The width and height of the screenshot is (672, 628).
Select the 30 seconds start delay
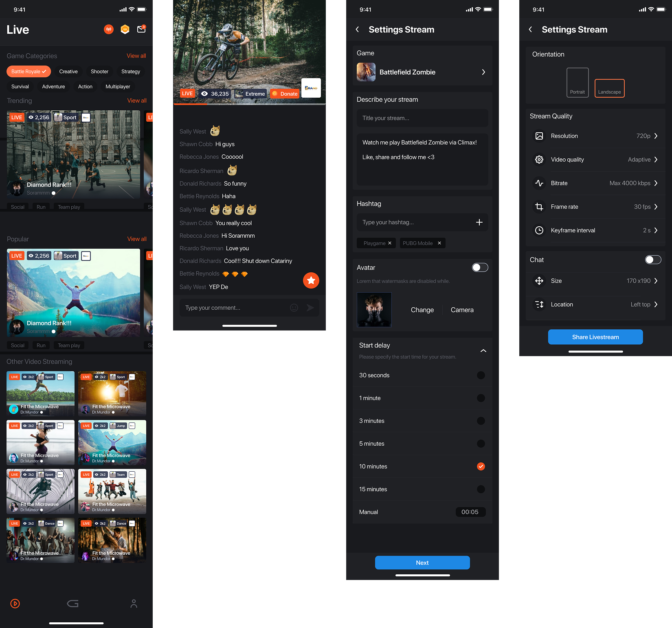pos(481,375)
